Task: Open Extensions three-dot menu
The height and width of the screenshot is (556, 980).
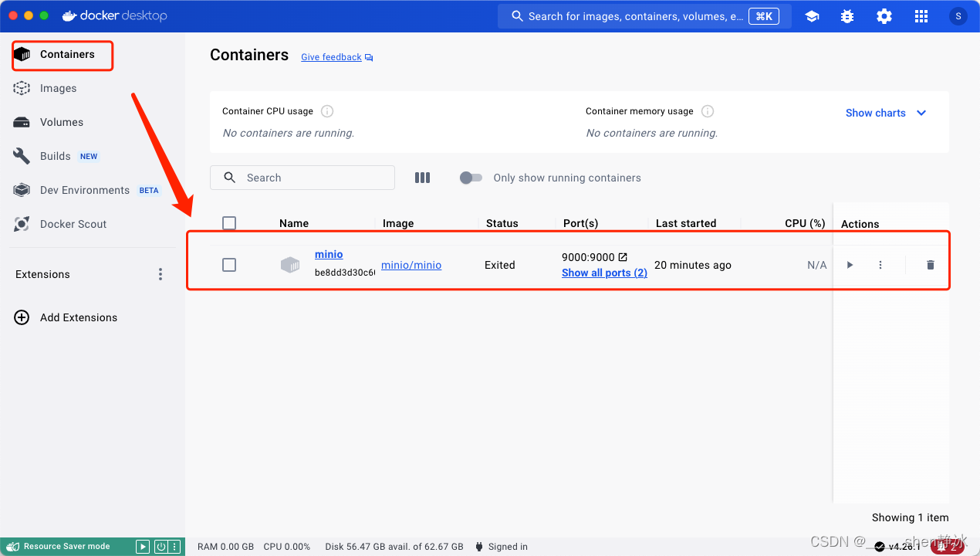Action: pyautogui.click(x=161, y=274)
